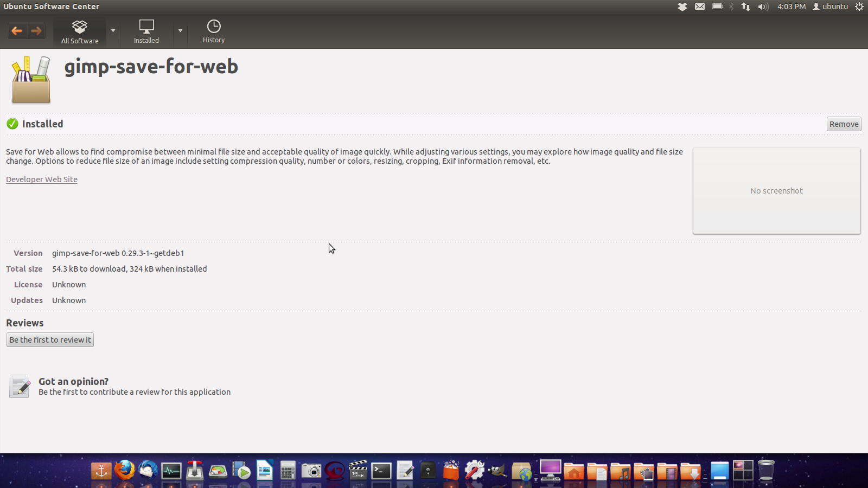This screenshot has width=868, height=488.
Task: Open System Monitor from the dock
Action: click(171, 471)
